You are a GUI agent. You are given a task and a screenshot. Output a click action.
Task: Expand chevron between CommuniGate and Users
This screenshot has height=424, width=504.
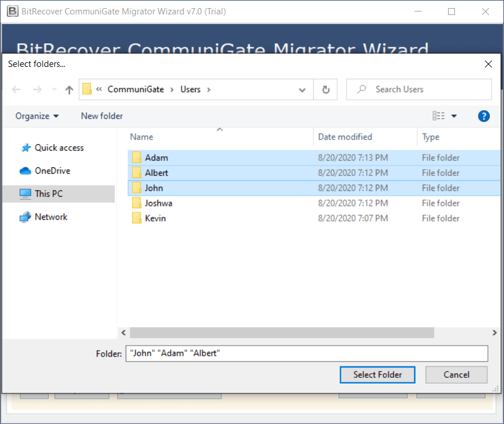click(x=172, y=89)
